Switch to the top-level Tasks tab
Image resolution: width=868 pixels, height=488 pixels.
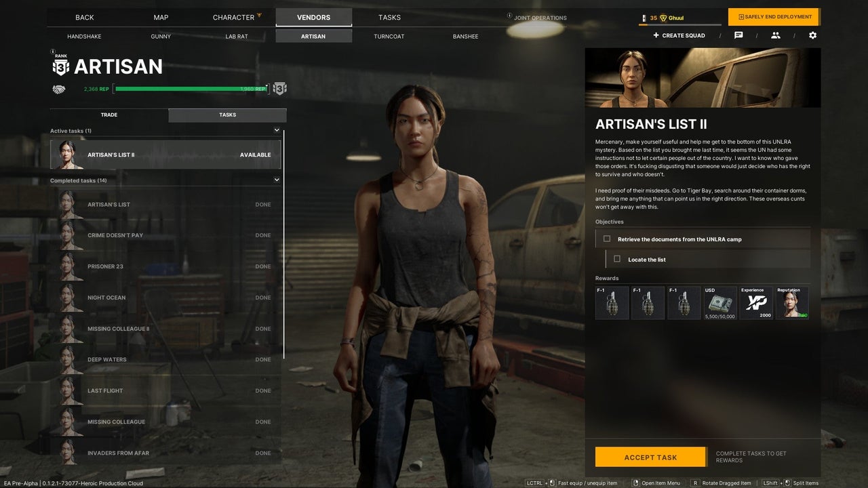pos(389,17)
